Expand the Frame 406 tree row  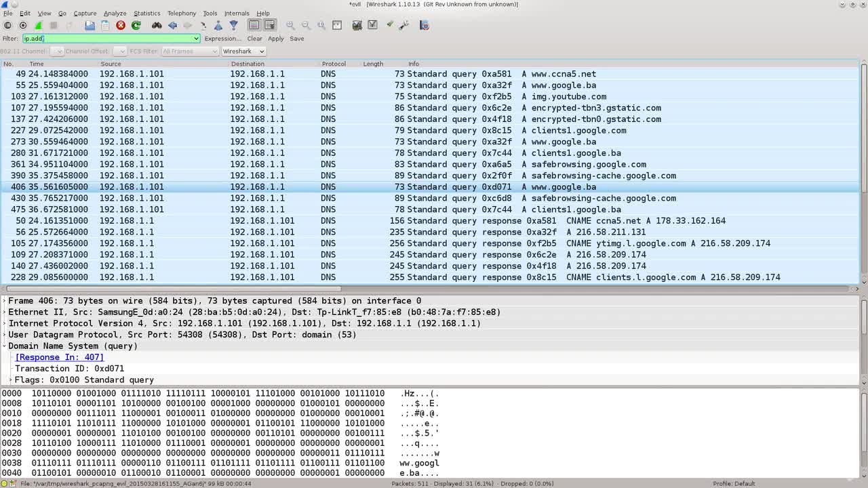[x=4, y=301]
